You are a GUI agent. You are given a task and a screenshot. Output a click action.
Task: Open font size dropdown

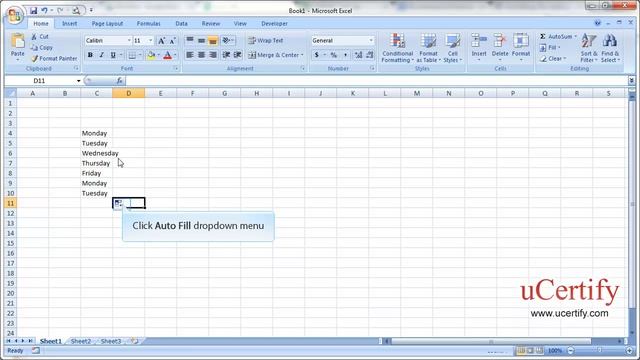coord(150,40)
